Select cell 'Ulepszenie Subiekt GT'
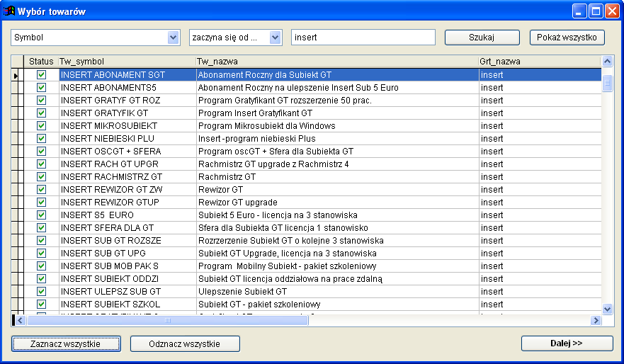The image size is (624, 364). 337,291
